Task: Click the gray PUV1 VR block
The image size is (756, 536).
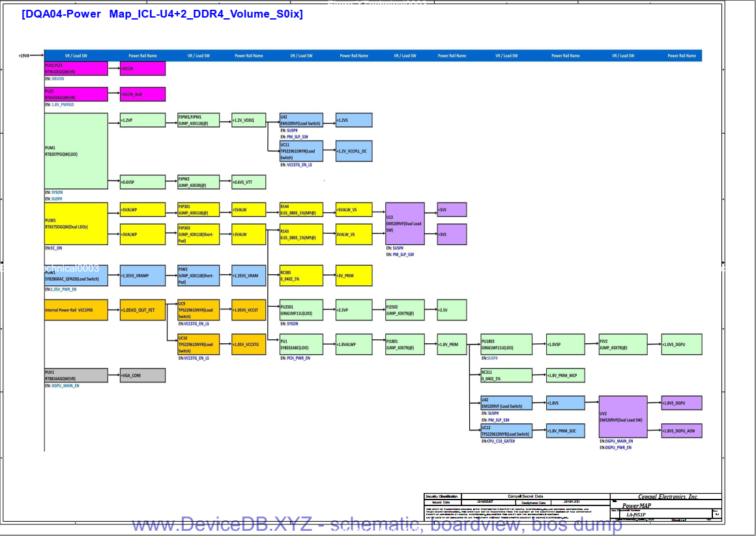Action: pos(76,375)
